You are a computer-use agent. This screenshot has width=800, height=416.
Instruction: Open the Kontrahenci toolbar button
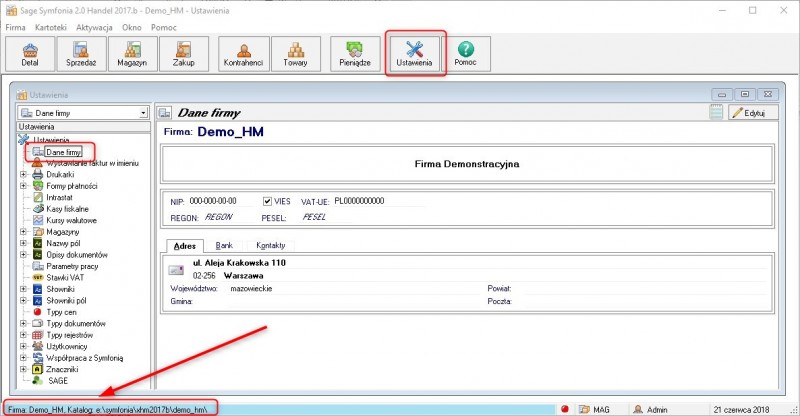point(243,54)
